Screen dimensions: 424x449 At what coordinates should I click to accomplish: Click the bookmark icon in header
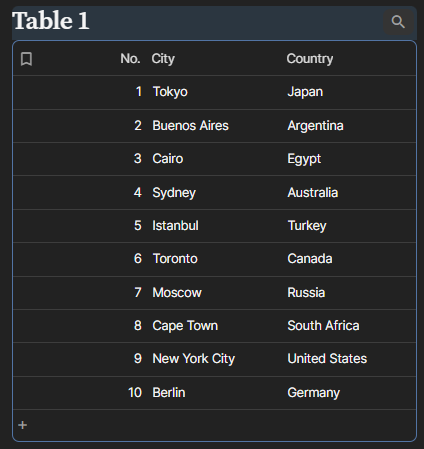coord(26,59)
